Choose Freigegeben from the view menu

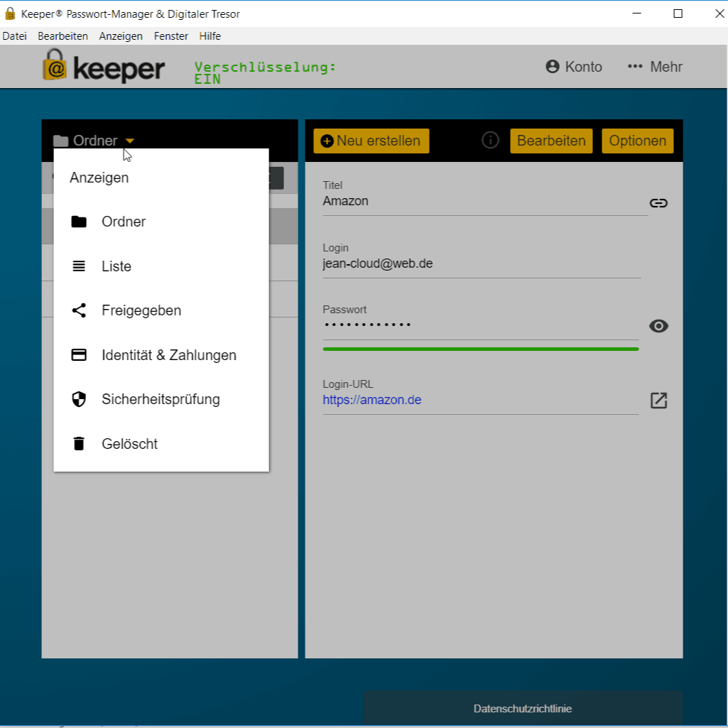click(161, 310)
